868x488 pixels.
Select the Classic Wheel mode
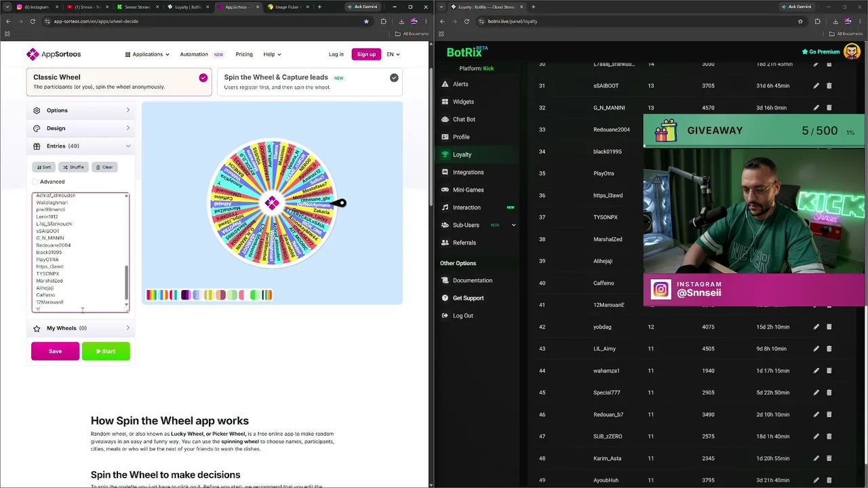click(x=119, y=81)
